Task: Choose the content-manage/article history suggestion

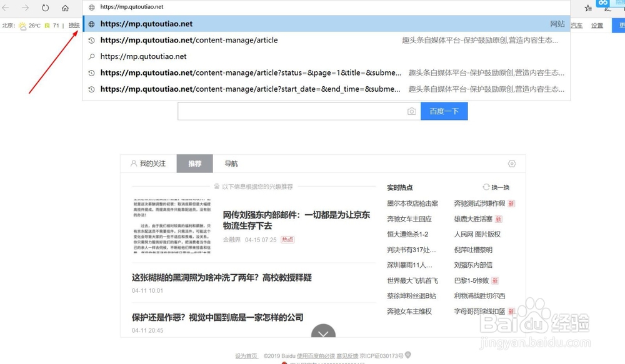Action: click(x=326, y=40)
